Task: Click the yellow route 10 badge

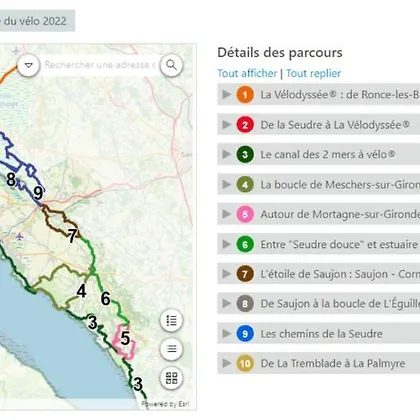Action: point(245,363)
